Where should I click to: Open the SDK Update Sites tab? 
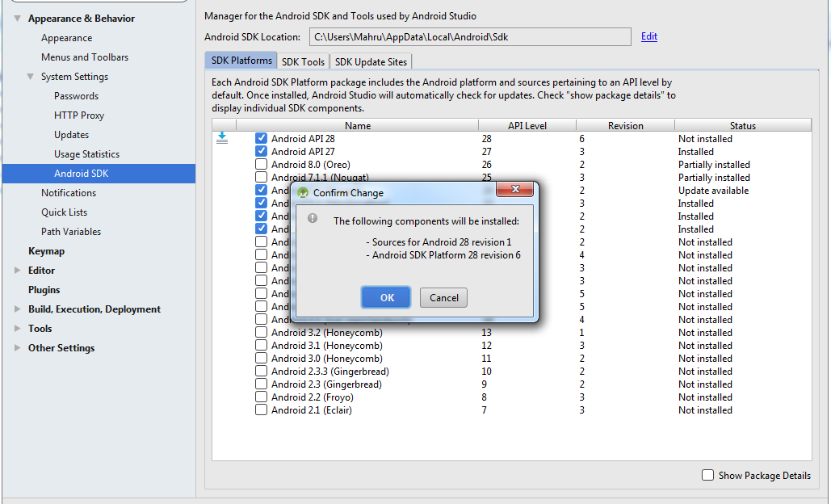371,61
